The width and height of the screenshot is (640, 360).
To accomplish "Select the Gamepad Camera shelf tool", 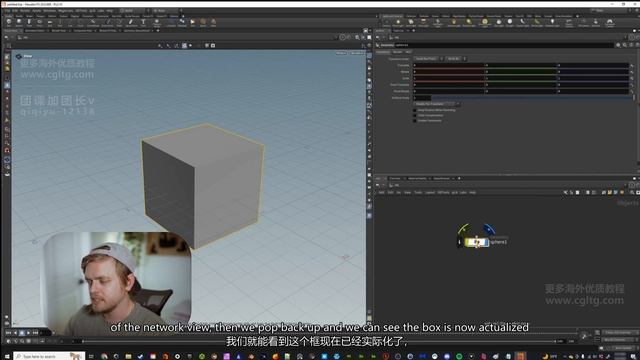I will (610, 23).
